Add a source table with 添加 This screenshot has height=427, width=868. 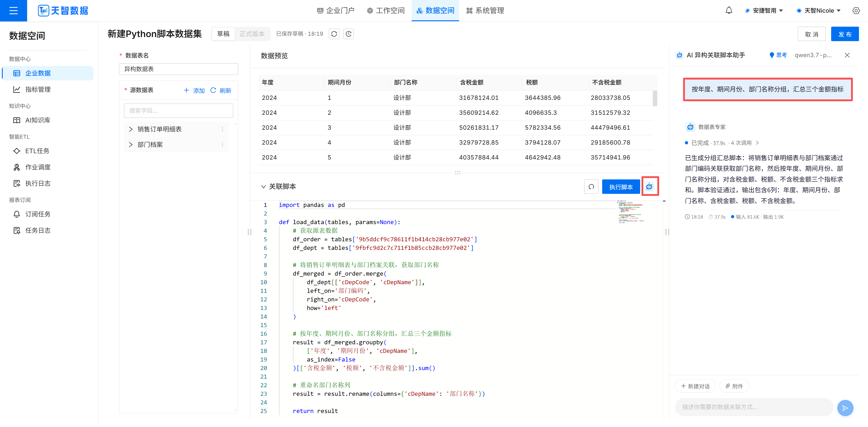(x=194, y=91)
